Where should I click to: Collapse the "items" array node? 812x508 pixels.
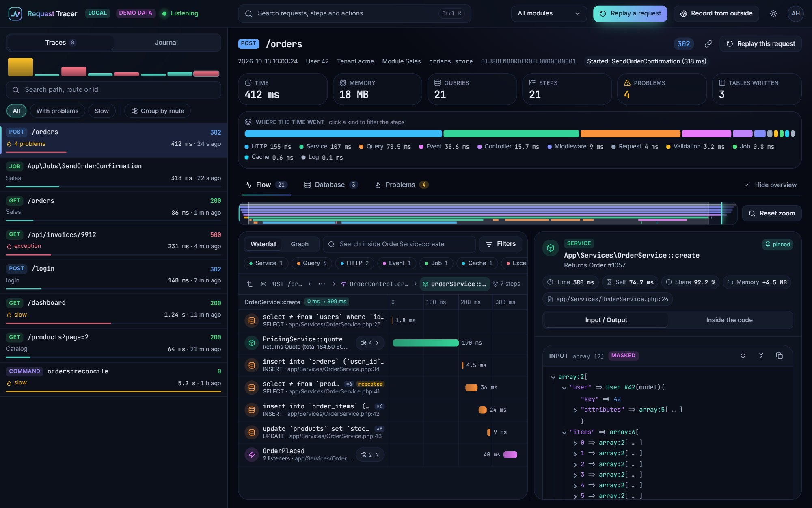tap(564, 432)
